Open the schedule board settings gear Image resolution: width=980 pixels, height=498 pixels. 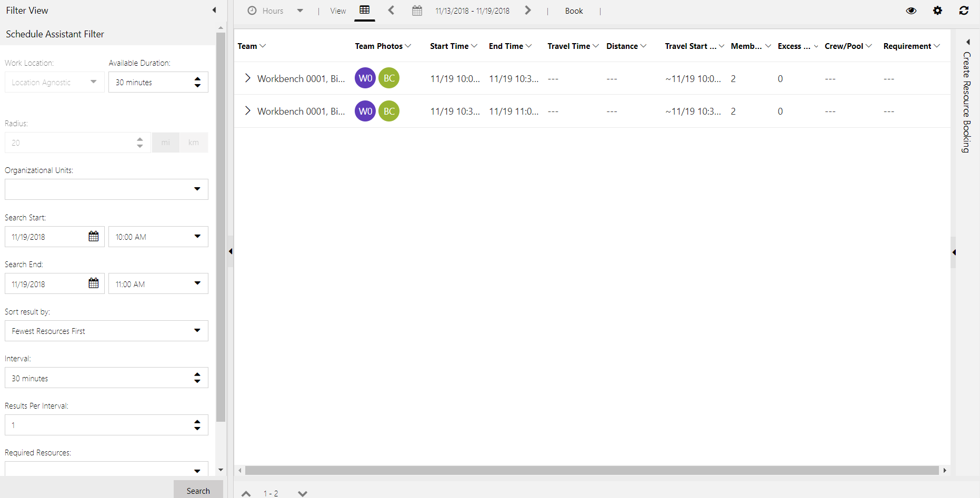click(x=937, y=11)
